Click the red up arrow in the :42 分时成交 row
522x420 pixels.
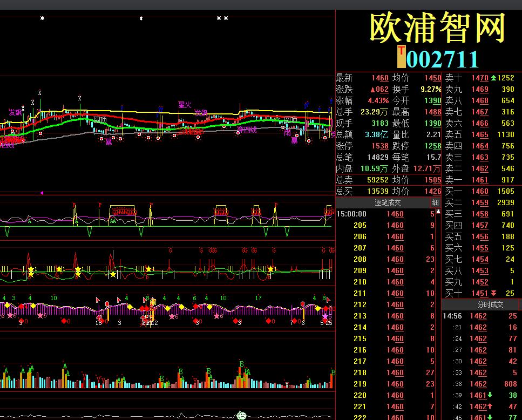(490, 407)
